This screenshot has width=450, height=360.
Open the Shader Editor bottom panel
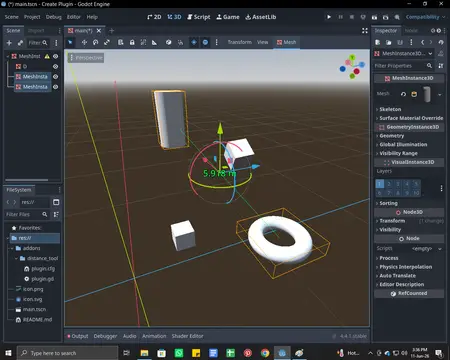187,336
